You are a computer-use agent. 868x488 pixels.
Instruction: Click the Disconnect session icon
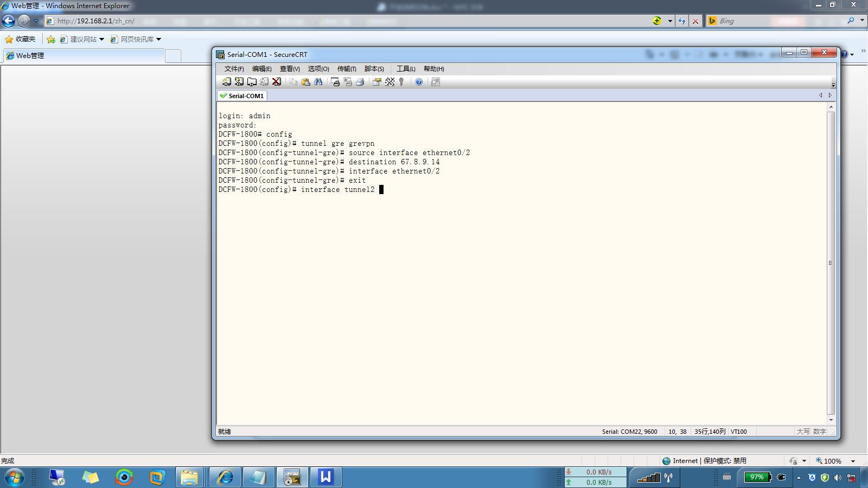[x=277, y=82]
